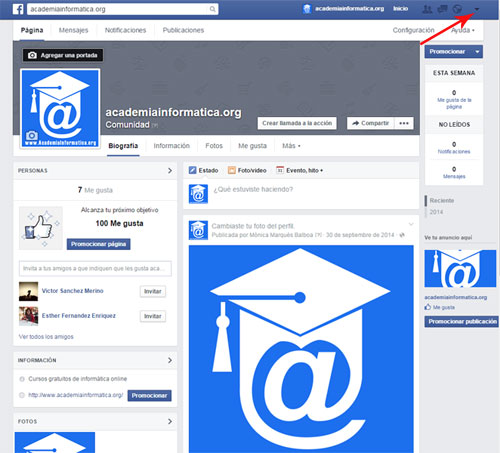Switch to the Página tab
Screen dimensions: 500x453
(x=32, y=30)
